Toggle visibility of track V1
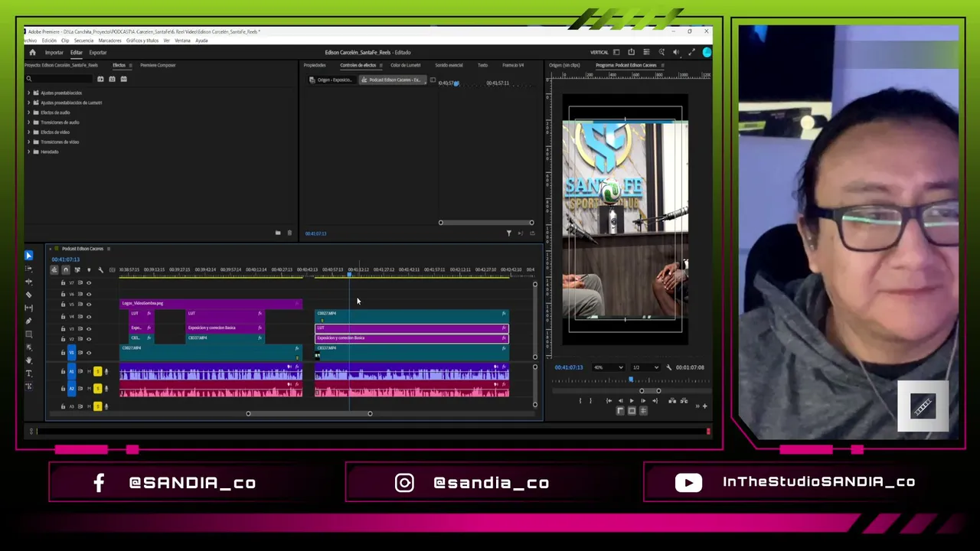 [89, 353]
